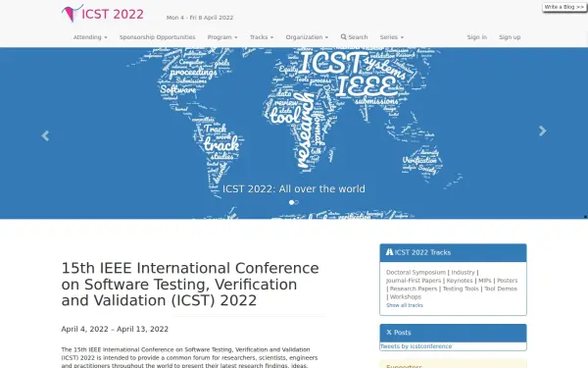Screen dimensions: 588x368
Task: Select the second carousel indicator dot
Action: pos(297,202)
